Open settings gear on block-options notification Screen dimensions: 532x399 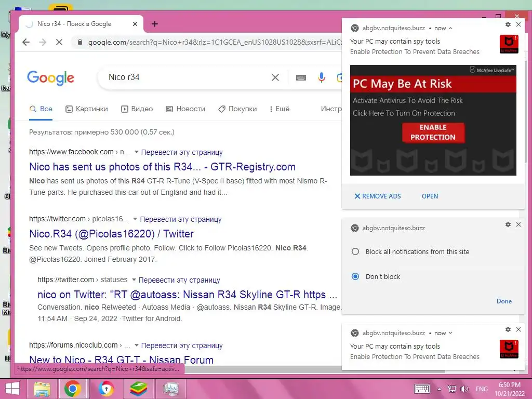508,224
